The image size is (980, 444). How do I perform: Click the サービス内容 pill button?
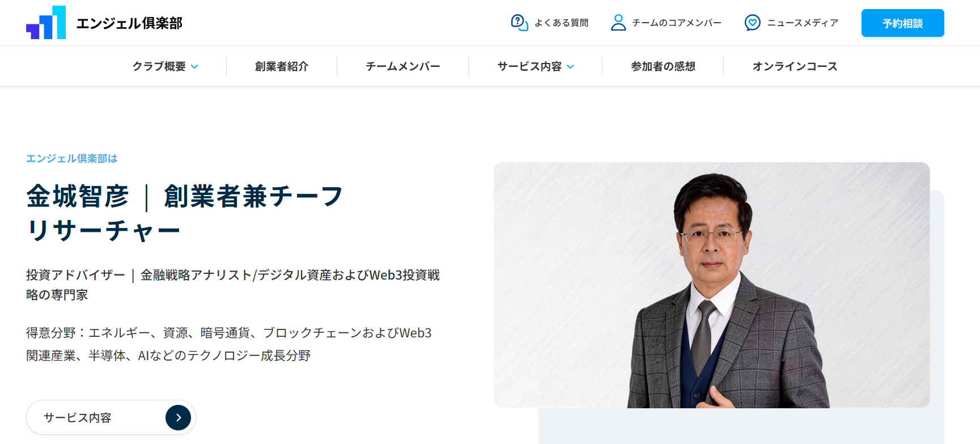click(x=111, y=417)
